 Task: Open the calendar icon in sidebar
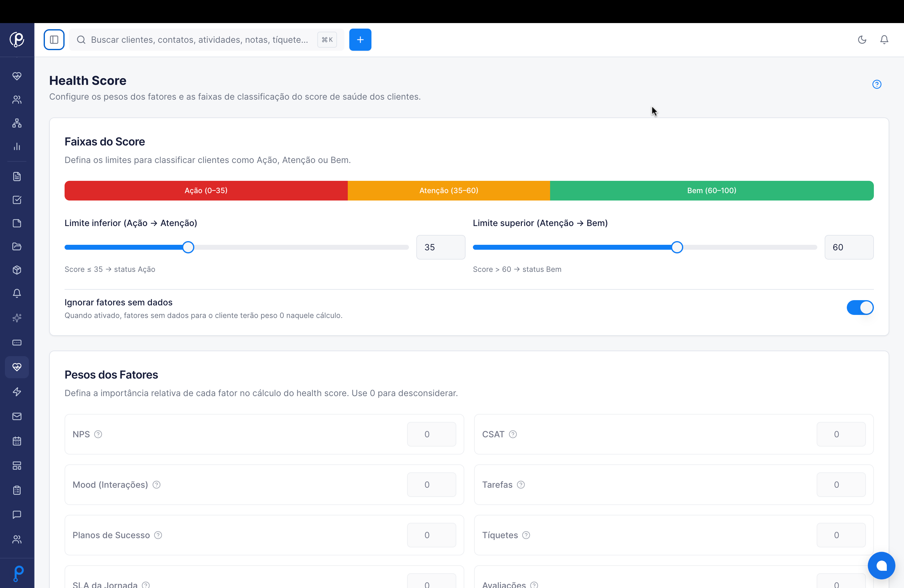pyautogui.click(x=17, y=441)
